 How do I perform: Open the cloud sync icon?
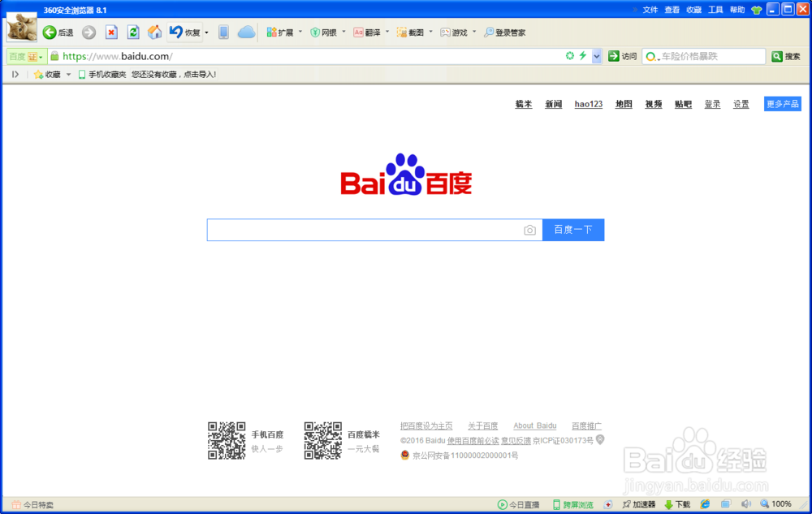pyautogui.click(x=247, y=32)
